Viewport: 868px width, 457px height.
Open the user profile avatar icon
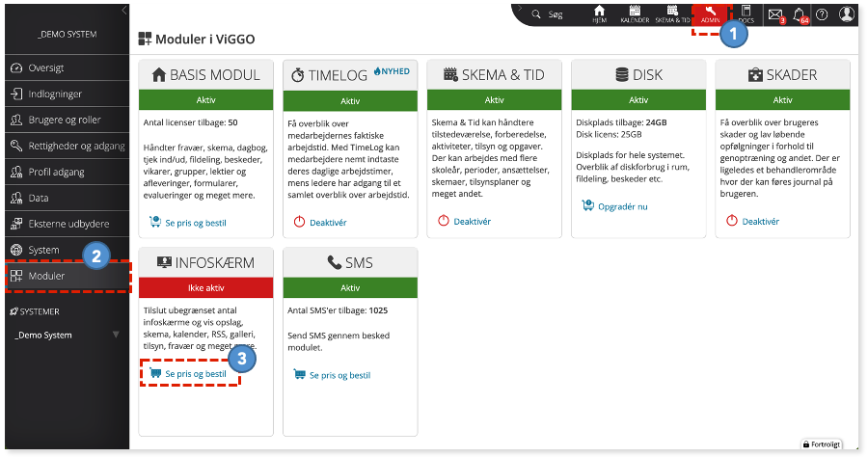846,13
